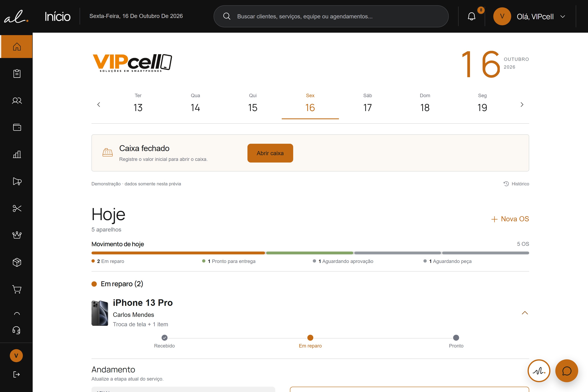This screenshot has width=588, height=392.
Task: Click the V avatar in the sidebar
Action: pyautogui.click(x=16, y=355)
